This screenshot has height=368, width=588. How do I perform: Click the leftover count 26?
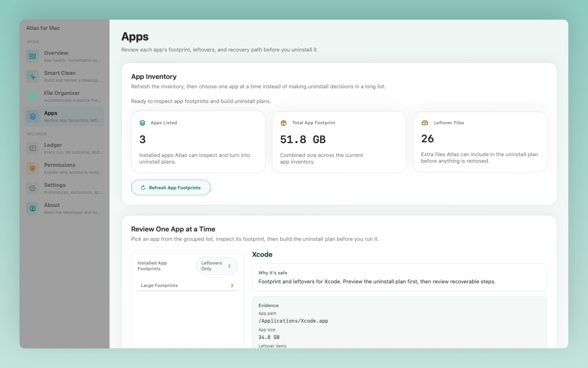(427, 139)
